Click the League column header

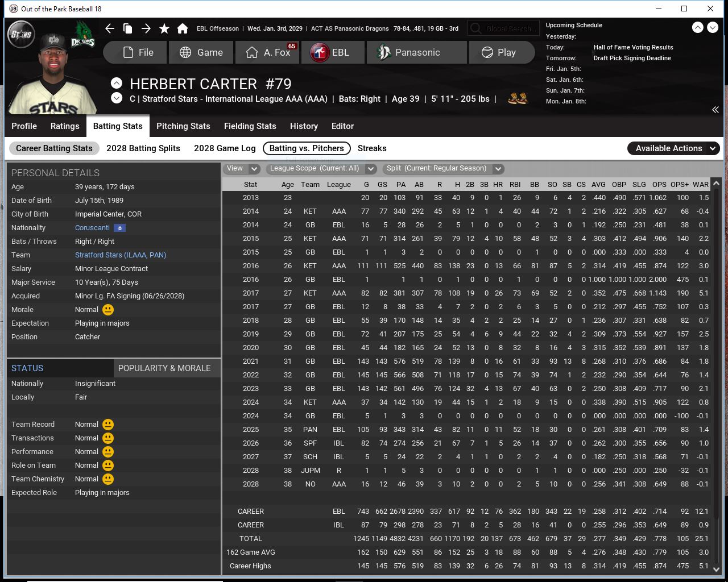[x=339, y=185]
